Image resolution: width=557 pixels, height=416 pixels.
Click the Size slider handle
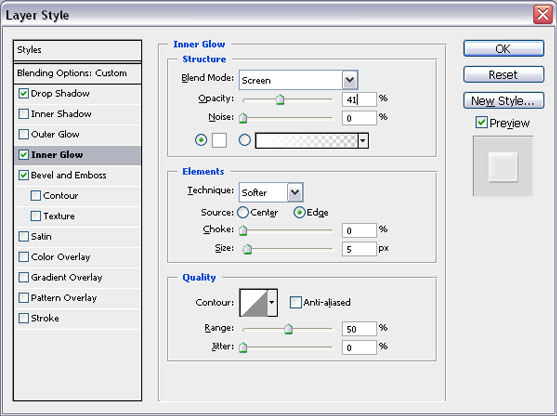[247, 249]
